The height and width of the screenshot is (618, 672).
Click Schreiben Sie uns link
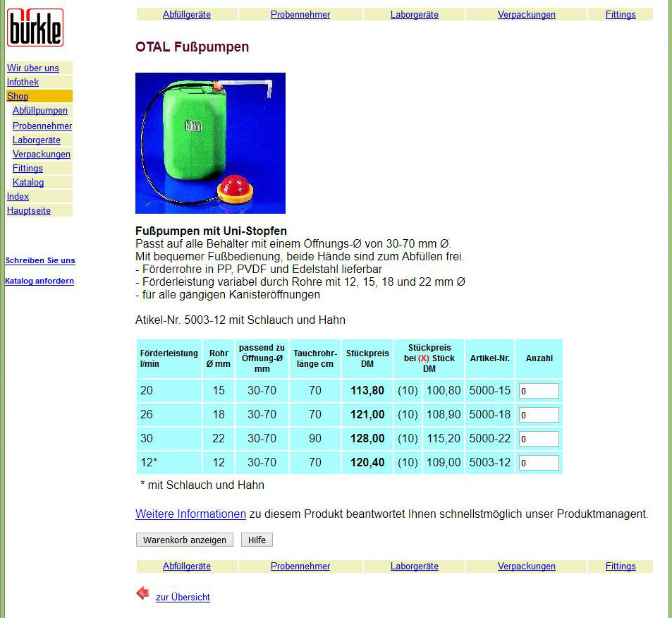[x=40, y=261]
